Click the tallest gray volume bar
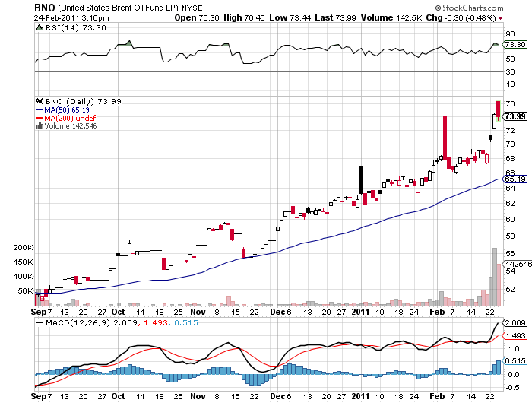Screen dimensions: 532x403 click(495, 277)
